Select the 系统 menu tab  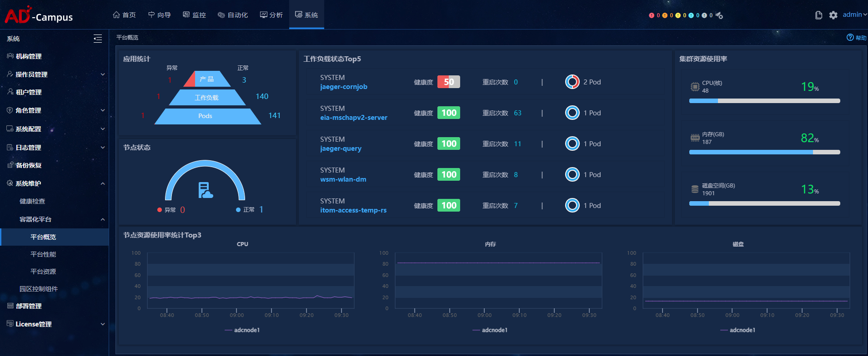tap(306, 15)
